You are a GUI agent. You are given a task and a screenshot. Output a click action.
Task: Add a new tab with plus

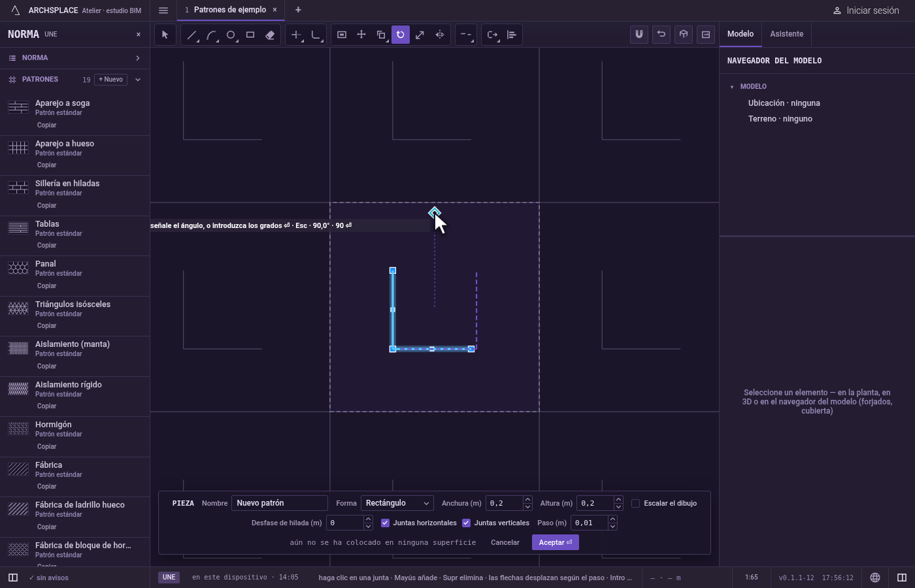pyautogui.click(x=298, y=10)
